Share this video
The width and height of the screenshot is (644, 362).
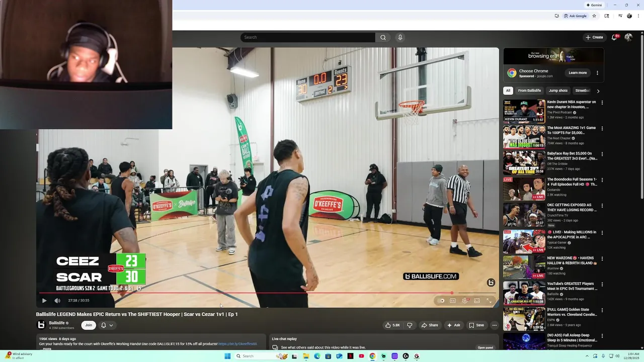point(430,325)
